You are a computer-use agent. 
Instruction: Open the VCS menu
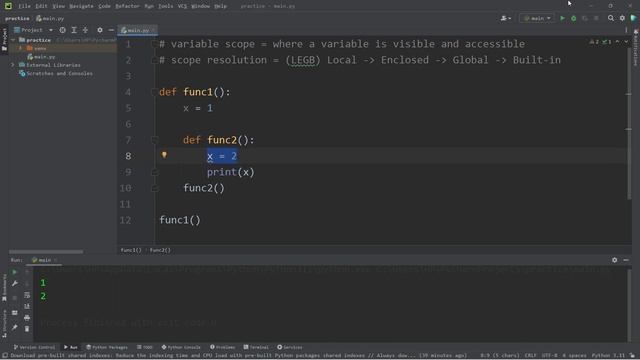point(182,6)
